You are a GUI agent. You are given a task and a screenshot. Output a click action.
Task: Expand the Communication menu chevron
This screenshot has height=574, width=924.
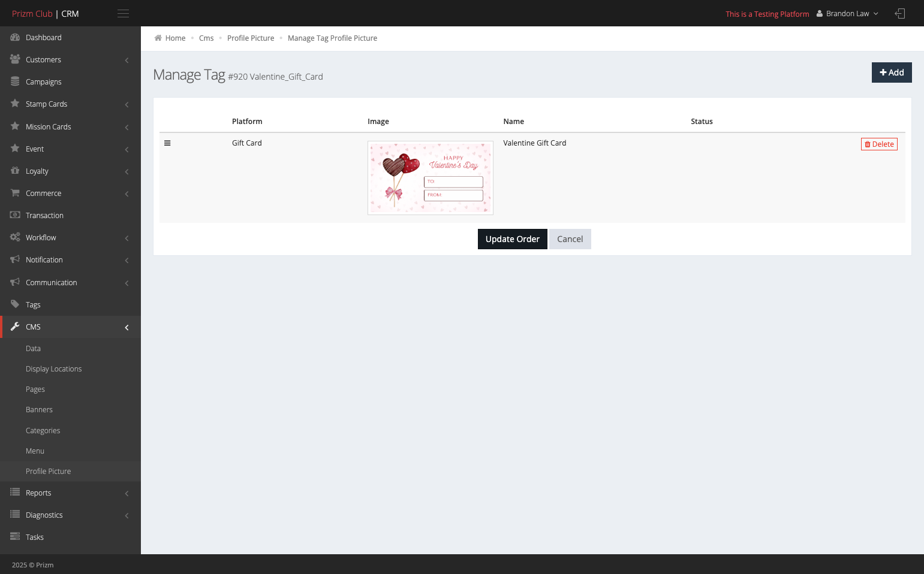coord(127,283)
